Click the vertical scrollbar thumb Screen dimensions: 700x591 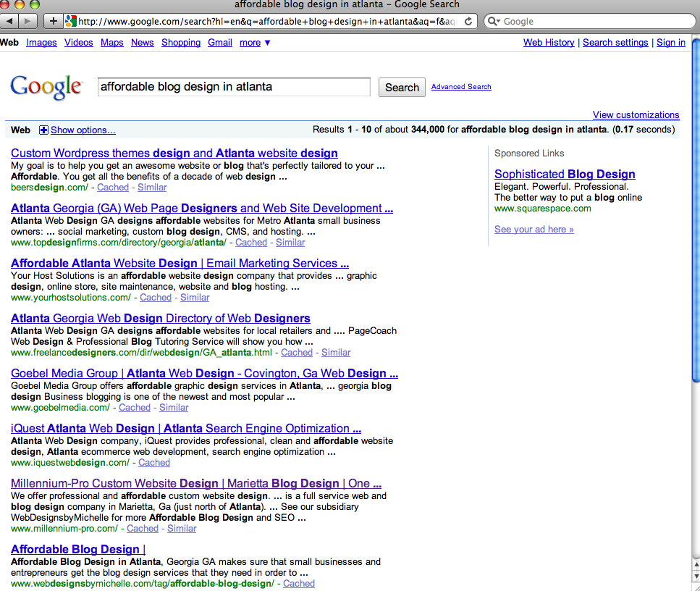(696, 210)
